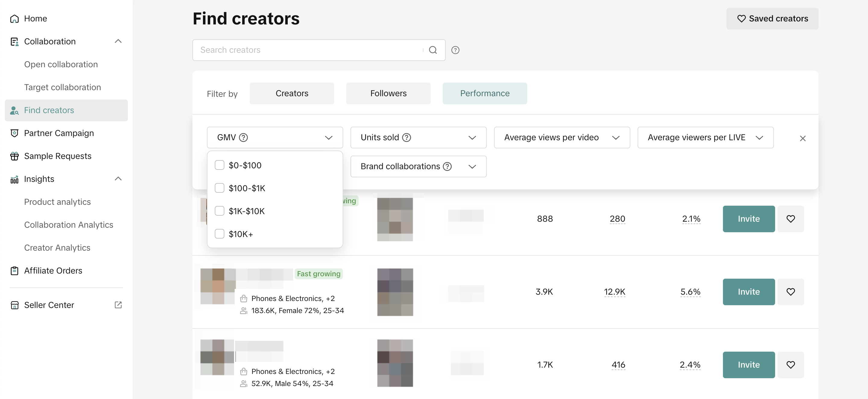
Task: Click the Brand collaborations info icon
Action: 447,166
